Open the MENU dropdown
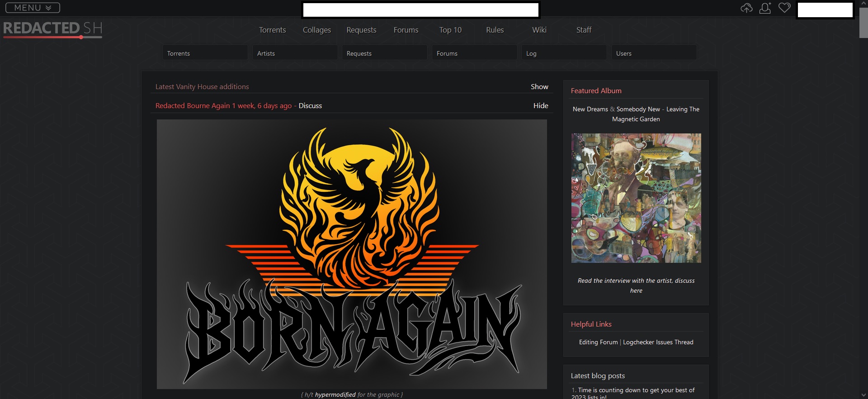The image size is (868, 399). pos(33,8)
